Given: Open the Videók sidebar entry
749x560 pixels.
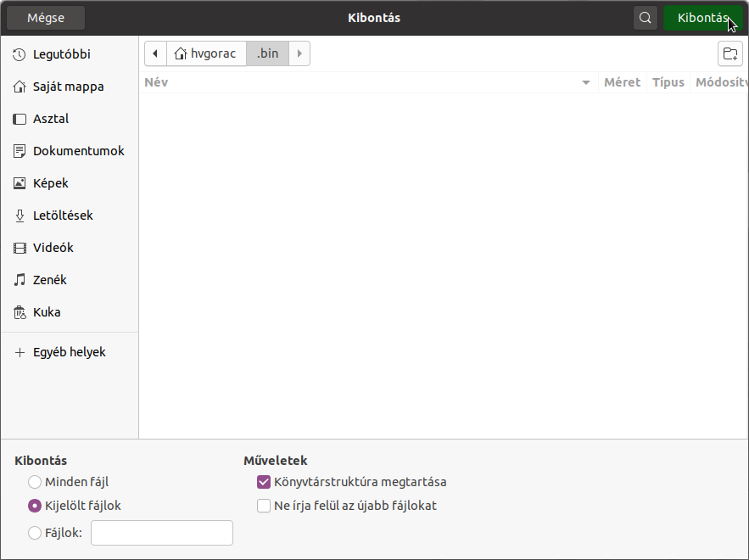Looking at the screenshot, I should pos(70,248).
